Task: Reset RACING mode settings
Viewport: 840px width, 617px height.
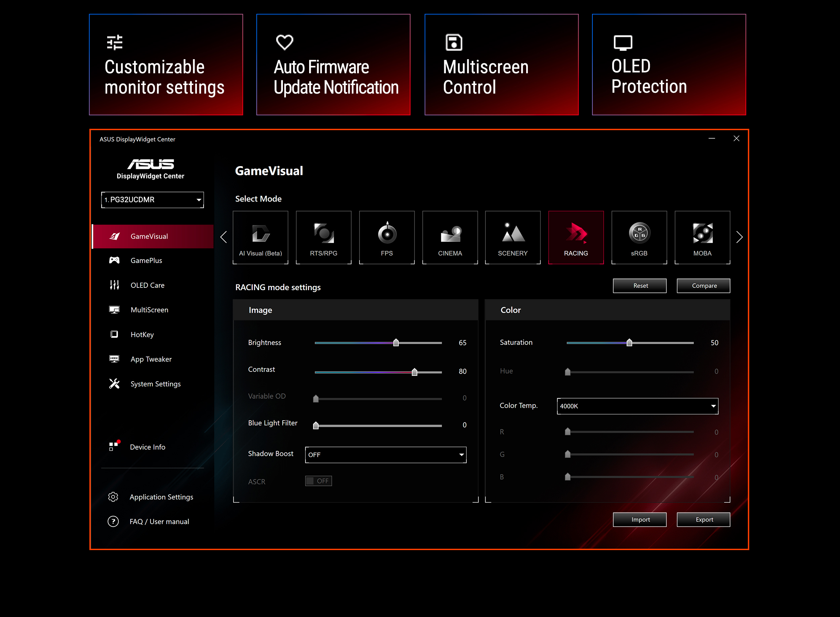Action: tap(640, 286)
